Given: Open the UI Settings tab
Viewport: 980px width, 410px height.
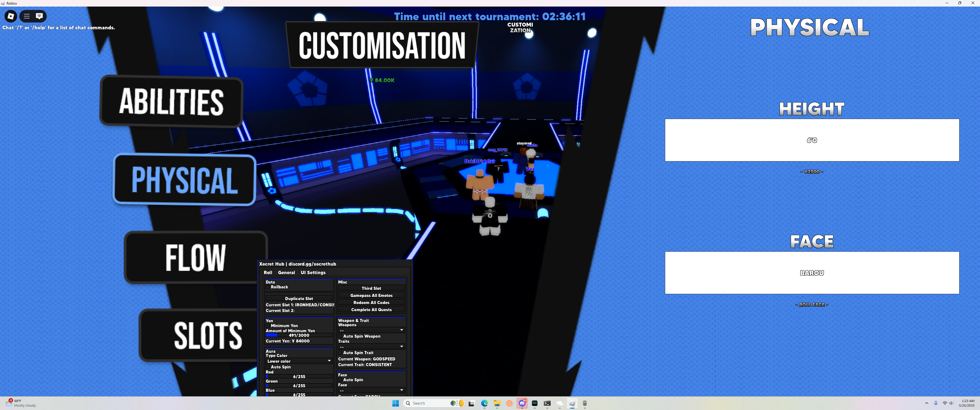Looking at the screenshot, I should pyautogui.click(x=313, y=273).
